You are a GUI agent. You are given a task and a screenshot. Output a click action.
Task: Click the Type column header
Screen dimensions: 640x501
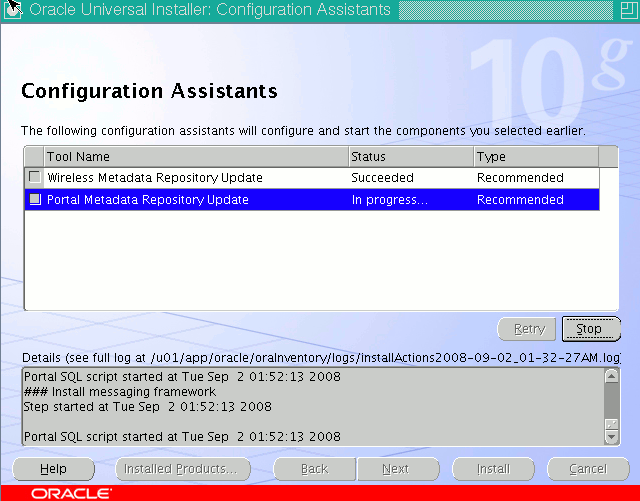536,156
